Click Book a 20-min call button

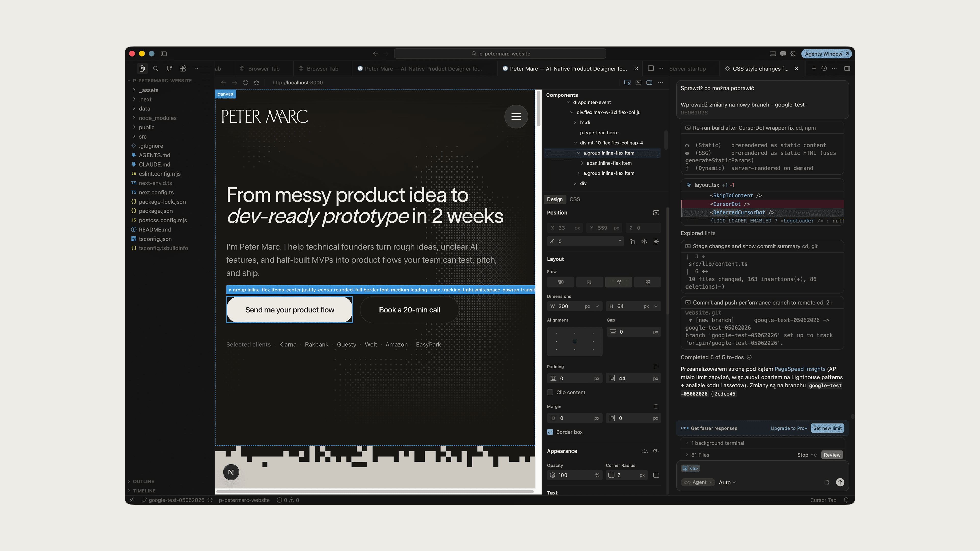click(409, 310)
